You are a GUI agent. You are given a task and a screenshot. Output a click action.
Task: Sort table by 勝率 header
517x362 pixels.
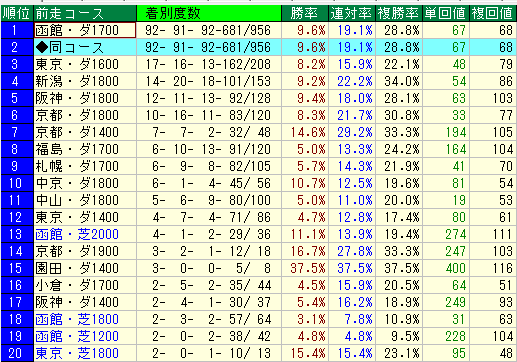coord(305,13)
